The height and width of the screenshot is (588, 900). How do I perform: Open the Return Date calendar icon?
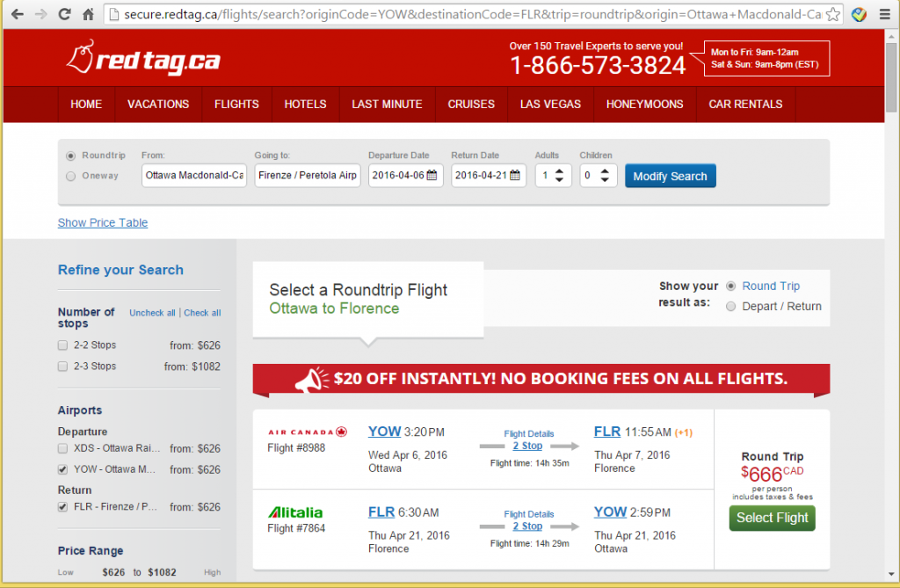[x=515, y=176]
